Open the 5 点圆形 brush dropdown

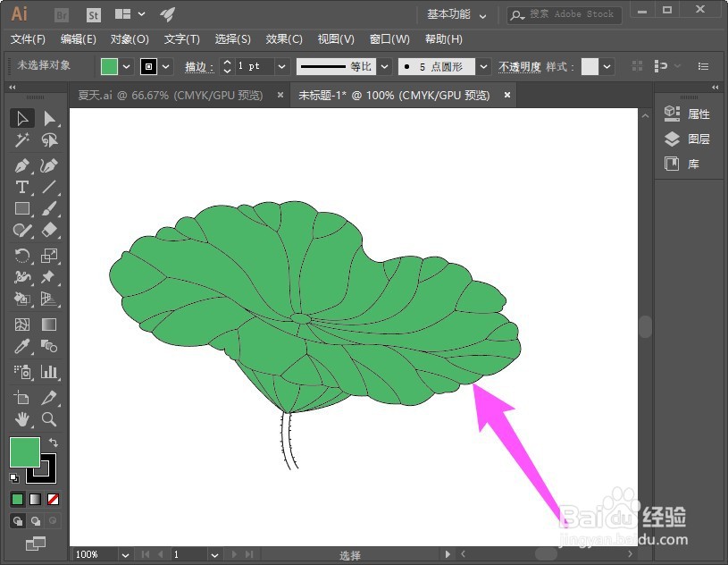point(483,66)
